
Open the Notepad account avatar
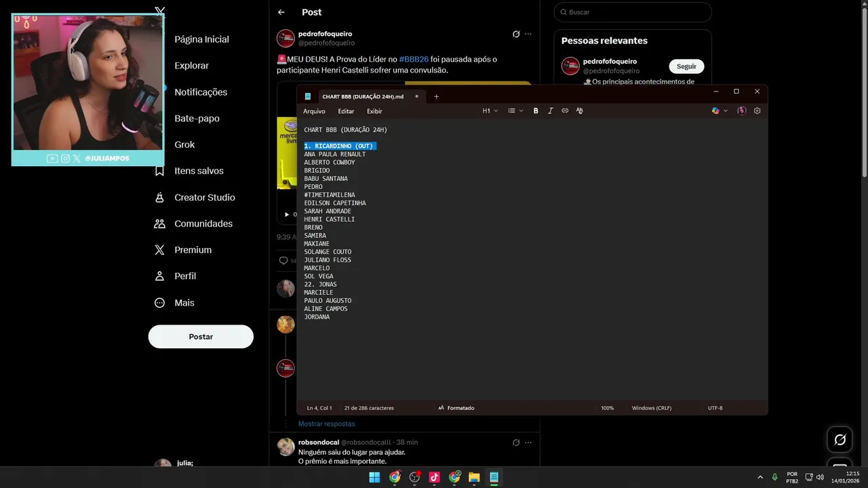(742, 110)
